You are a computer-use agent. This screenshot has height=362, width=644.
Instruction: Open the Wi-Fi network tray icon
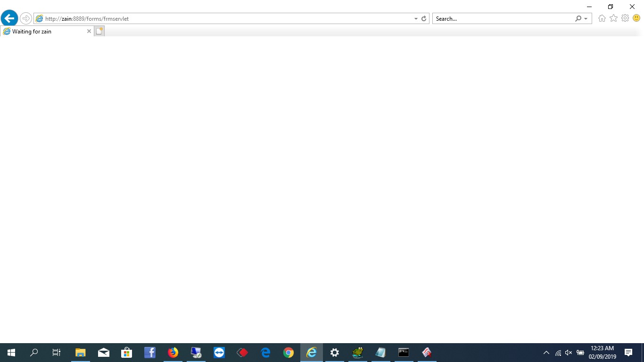point(558,353)
